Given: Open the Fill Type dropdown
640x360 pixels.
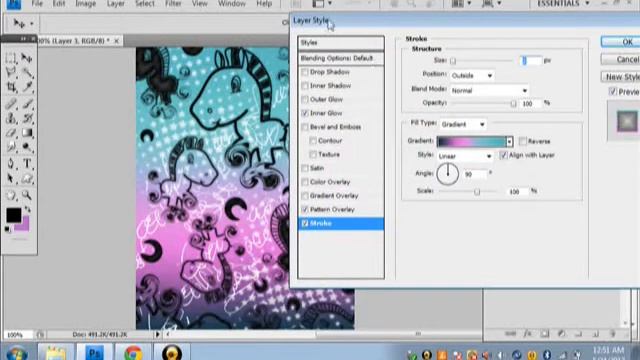Looking at the screenshot, I should tap(463, 124).
